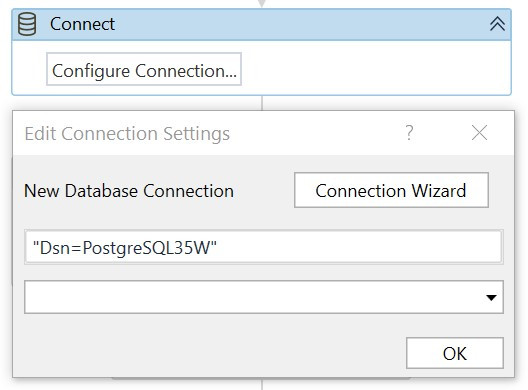528x390 pixels.
Task: Click the connector line between Connect and dialog
Action: coord(262,103)
